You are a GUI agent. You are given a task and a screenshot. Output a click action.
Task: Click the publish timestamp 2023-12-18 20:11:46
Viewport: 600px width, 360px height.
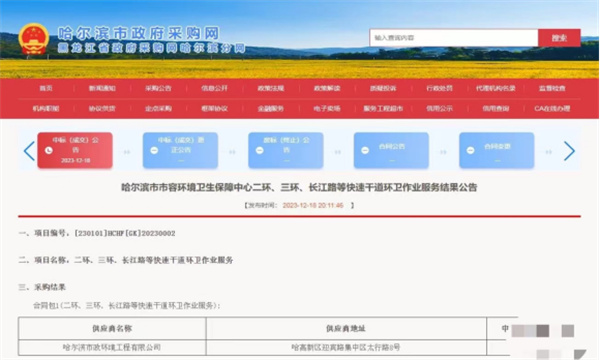pos(313,205)
